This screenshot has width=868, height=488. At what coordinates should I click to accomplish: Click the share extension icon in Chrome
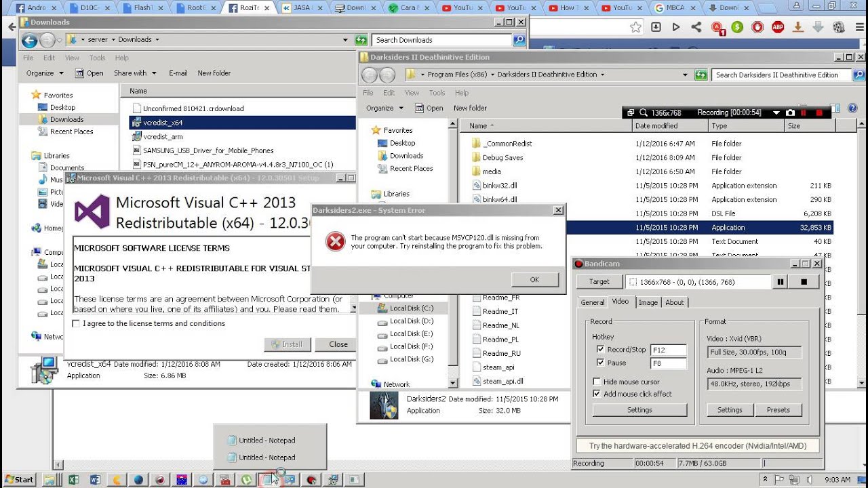[x=696, y=27]
